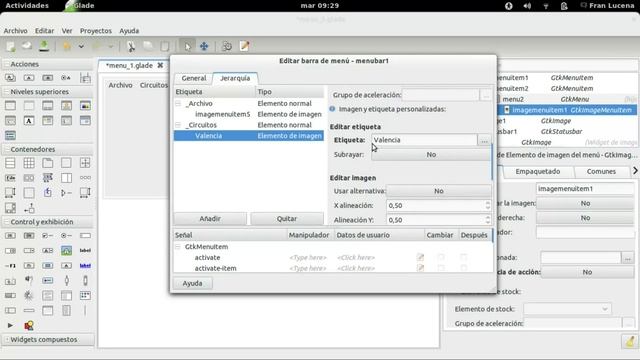Open the undo history dropdown arrow
Screen dimensions: 640x360
[81, 46]
